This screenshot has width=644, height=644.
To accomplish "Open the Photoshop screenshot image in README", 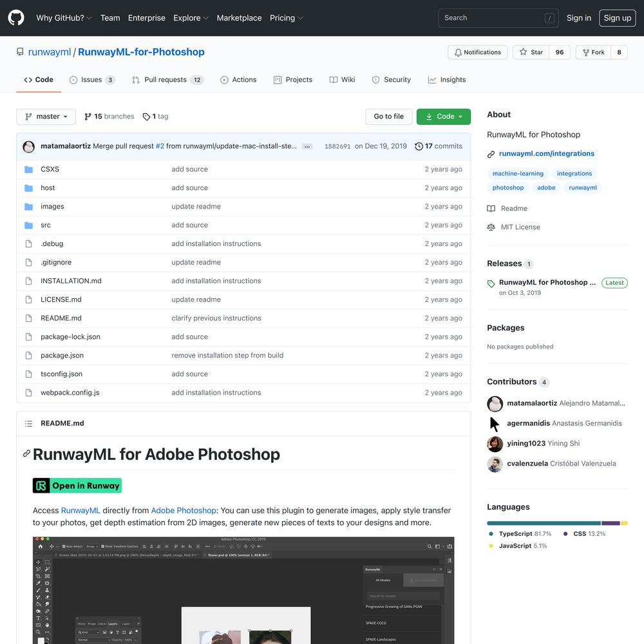I will coord(243,590).
